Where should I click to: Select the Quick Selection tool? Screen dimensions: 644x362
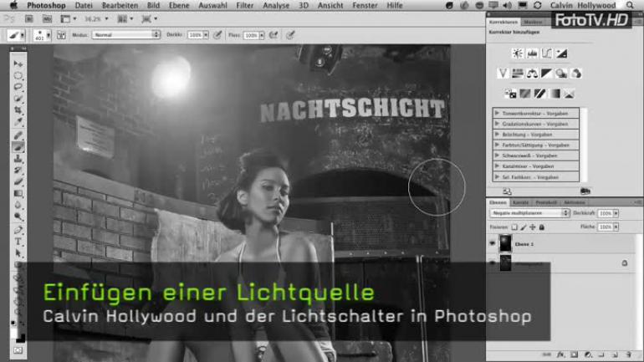pos(18,99)
